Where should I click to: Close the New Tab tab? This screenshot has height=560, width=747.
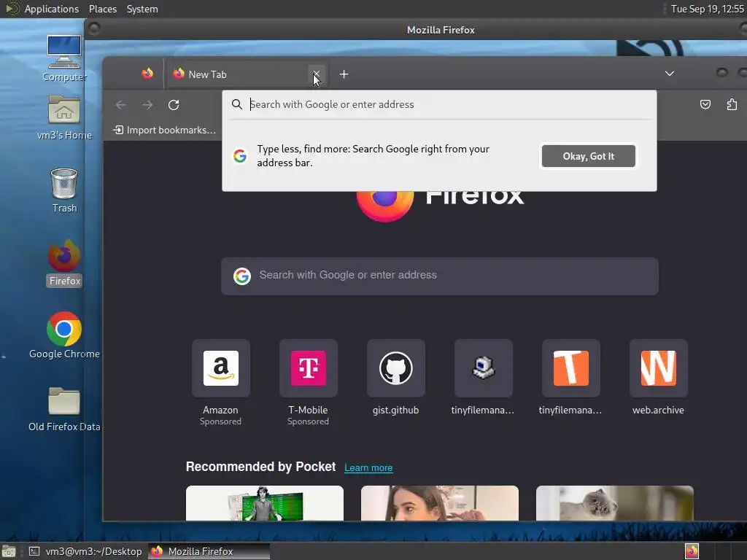317,74
